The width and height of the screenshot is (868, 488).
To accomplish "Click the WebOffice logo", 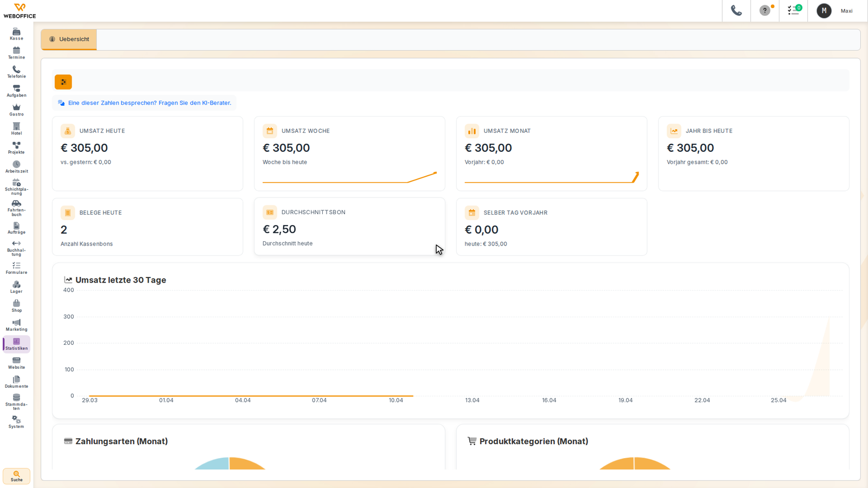I will [20, 11].
